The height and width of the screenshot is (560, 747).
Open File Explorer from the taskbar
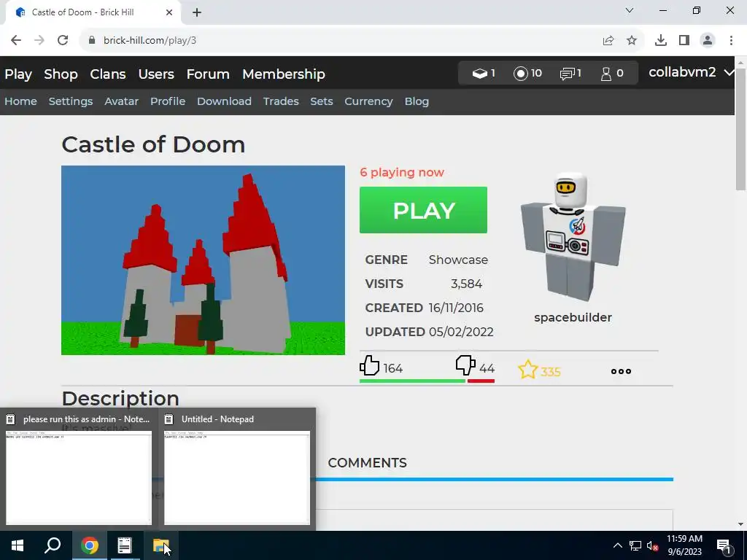coord(160,545)
